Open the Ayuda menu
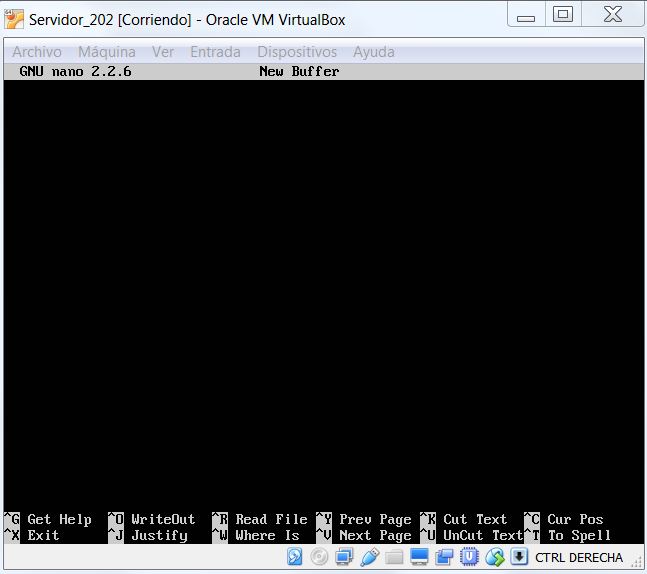This screenshot has height=574, width=647. pos(374,52)
